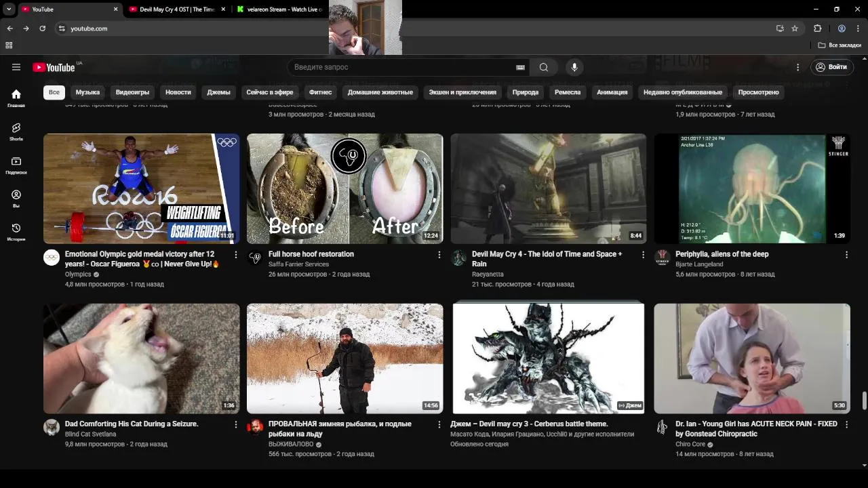
Task: Open Devil May Cry 3 Cerberus mix title
Action: coord(529,424)
